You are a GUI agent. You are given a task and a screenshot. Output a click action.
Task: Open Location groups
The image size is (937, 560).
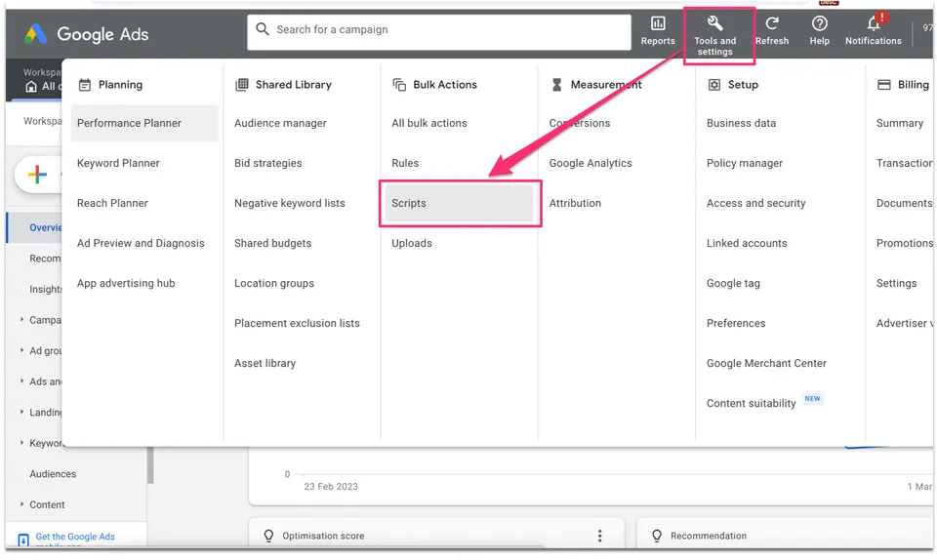tap(273, 283)
